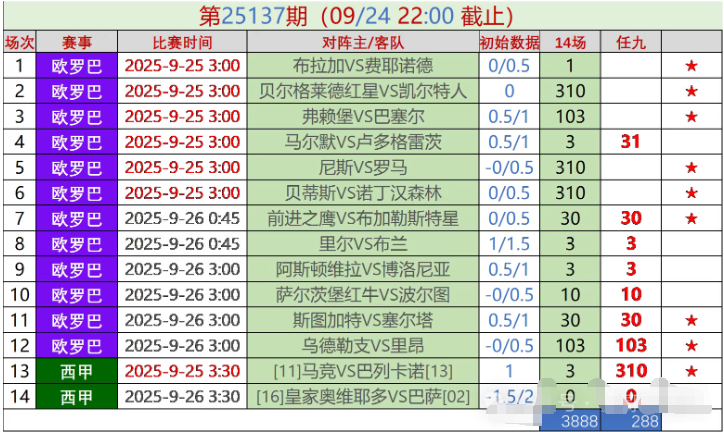Click the star in 斯图加特VS塞尔塔 row
The height and width of the screenshot is (432, 724).
pos(690,320)
